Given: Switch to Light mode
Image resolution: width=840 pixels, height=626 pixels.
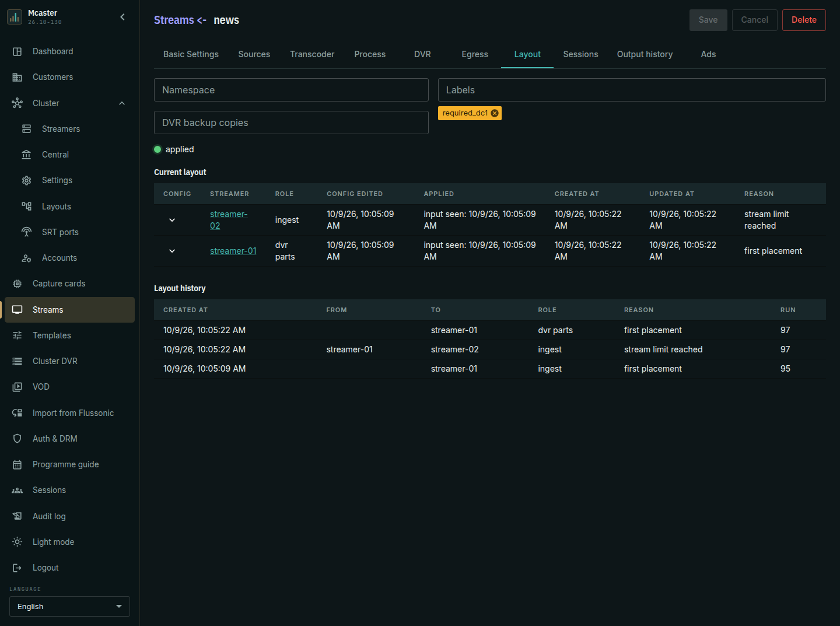Looking at the screenshot, I should pos(69,542).
